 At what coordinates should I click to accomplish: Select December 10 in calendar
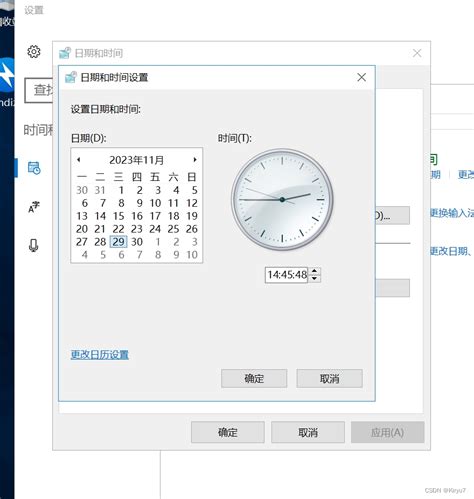click(192, 255)
